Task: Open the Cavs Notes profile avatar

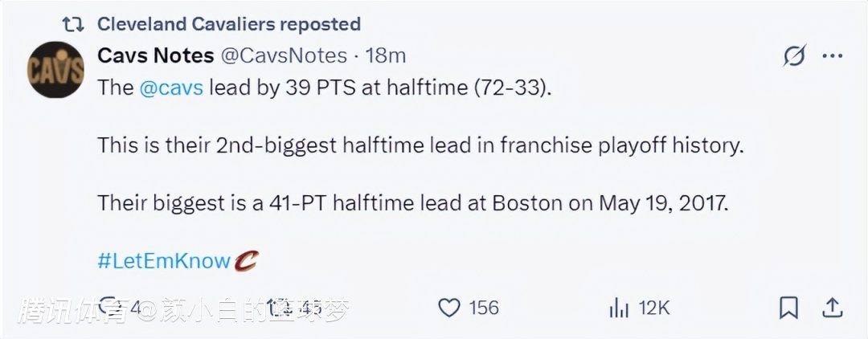Action: [56, 70]
